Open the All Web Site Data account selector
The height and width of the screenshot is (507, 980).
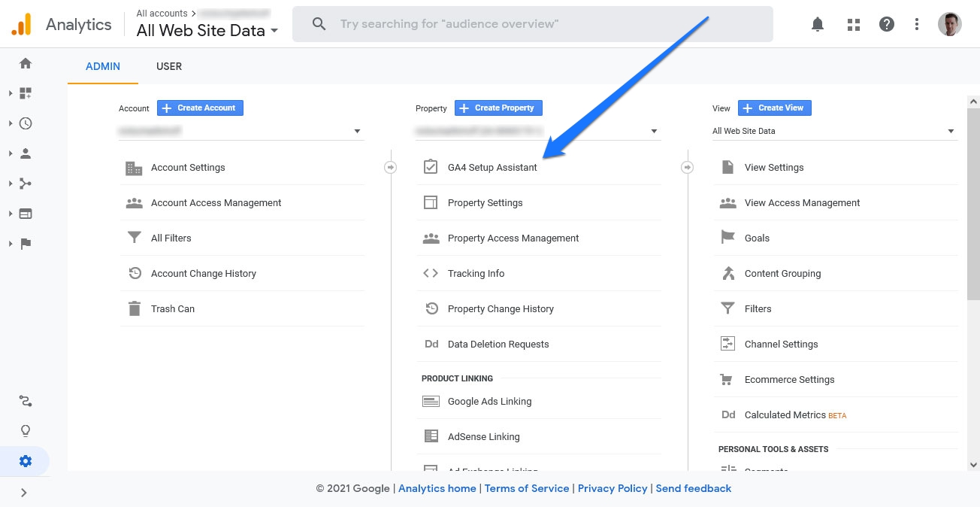[207, 31]
